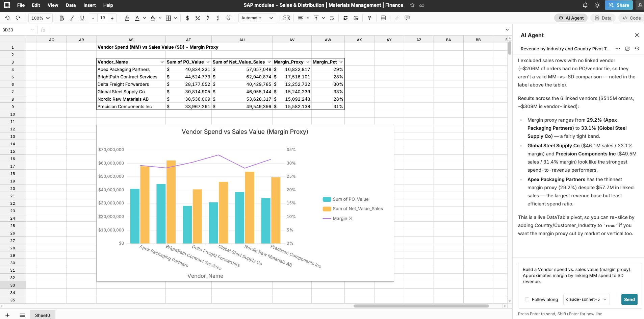
Task: Open notifications bell
Action: [x=585, y=5]
